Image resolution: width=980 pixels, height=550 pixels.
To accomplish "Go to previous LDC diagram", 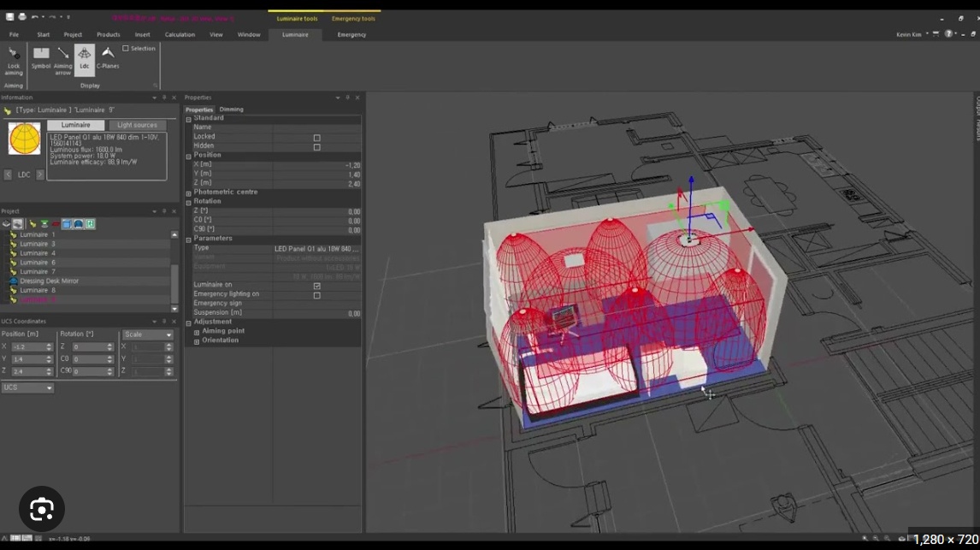I will [x=9, y=175].
